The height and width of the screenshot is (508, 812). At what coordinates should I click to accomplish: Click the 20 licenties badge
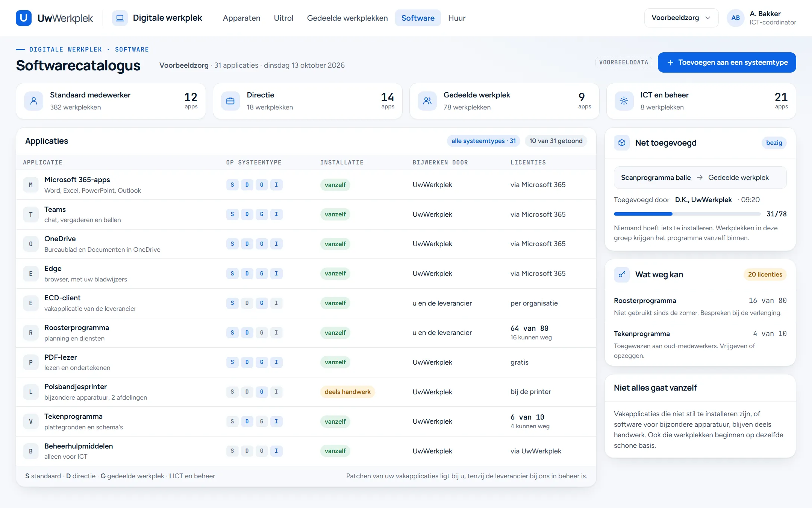pos(765,274)
